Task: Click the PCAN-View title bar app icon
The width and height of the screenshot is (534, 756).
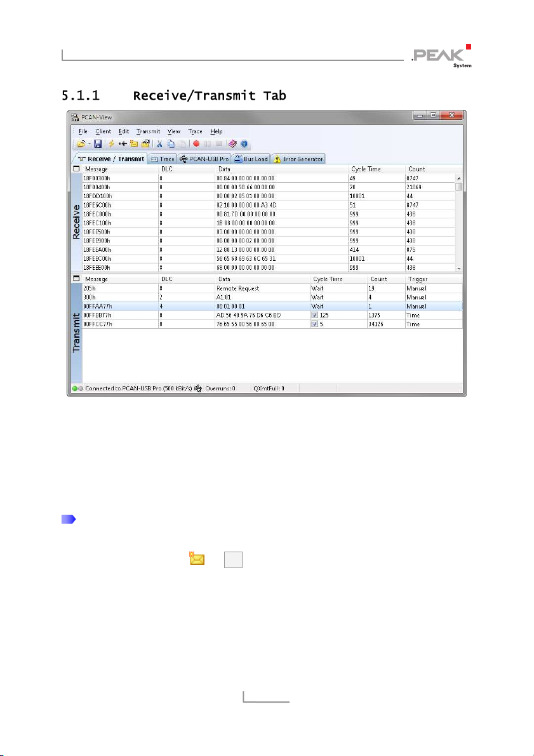Action: click(x=76, y=117)
